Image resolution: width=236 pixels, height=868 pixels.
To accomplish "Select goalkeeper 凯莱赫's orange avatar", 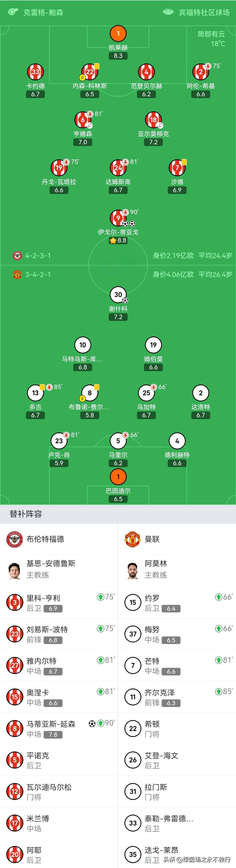I will click(x=118, y=34).
